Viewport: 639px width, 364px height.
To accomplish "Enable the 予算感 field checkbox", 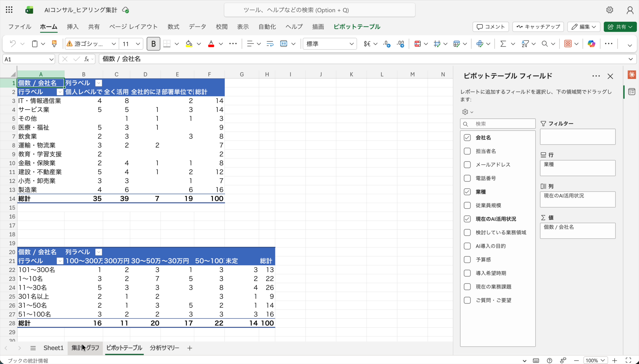I will [x=467, y=260].
